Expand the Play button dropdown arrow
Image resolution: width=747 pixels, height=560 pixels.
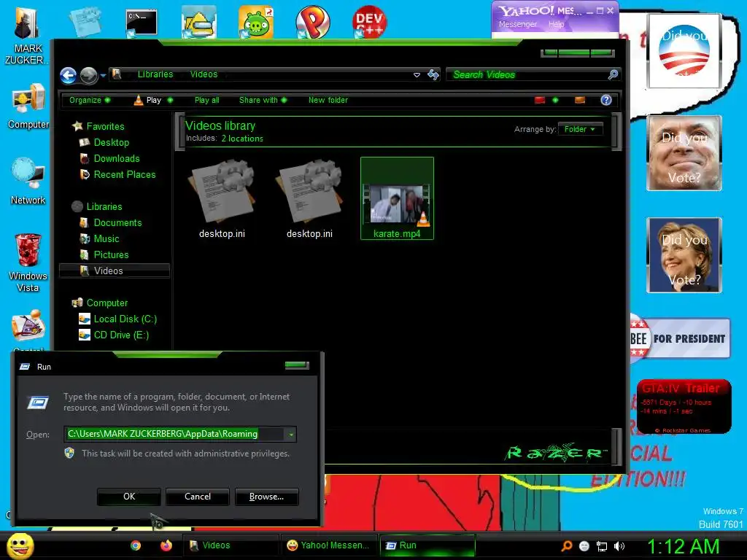pyautogui.click(x=170, y=100)
